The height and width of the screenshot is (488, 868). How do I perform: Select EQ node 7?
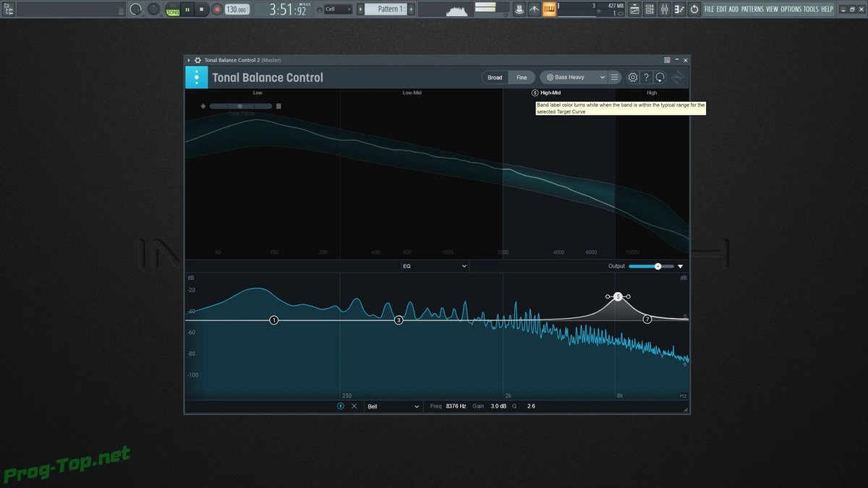647,319
